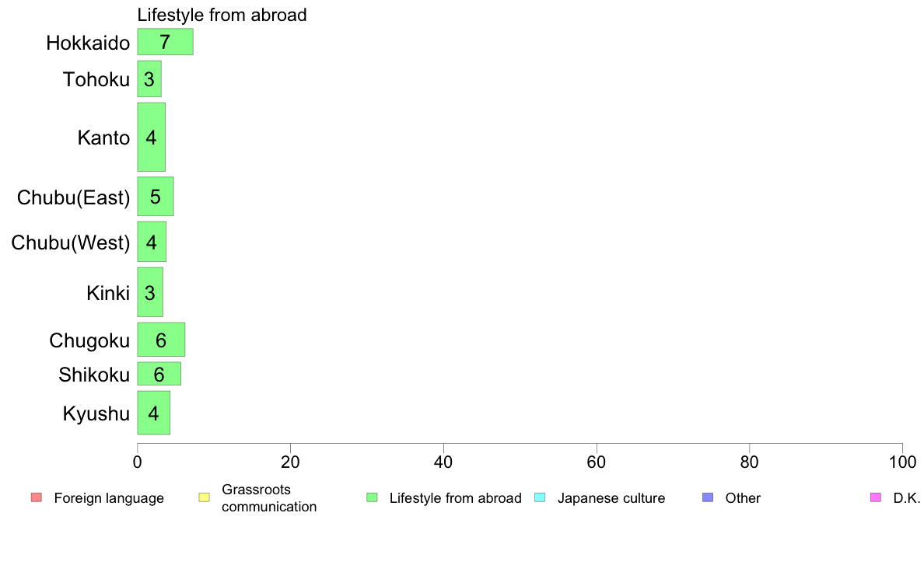924x572 pixels.
Task: Click the Kinki bar showing 3
Action: 150,292
